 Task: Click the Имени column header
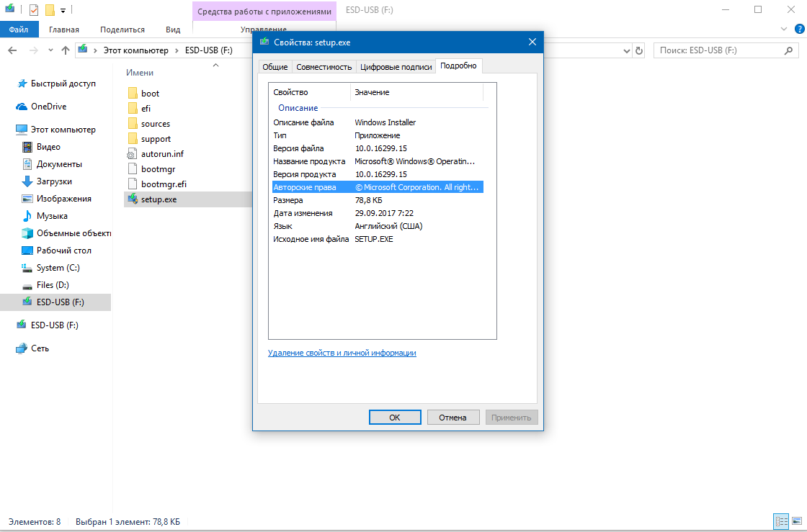(140, 73)
